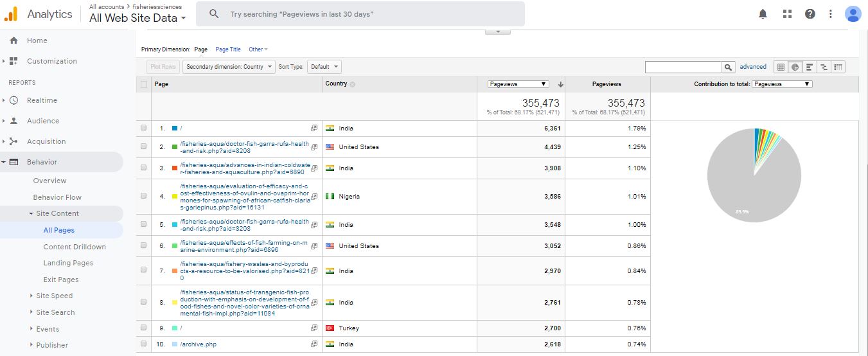Viewport: 868px width, 356px height.
Task: Click the table filter search magnifier button
Action: tap(728, 67)
